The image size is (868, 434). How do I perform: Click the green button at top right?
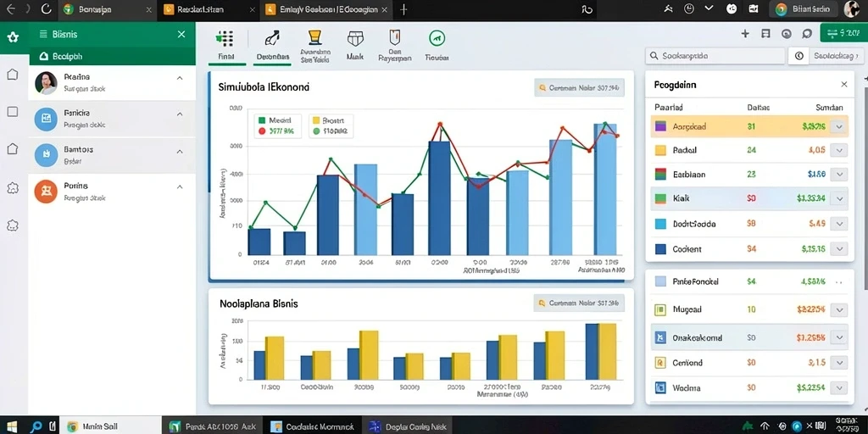(x=843, y=34)
